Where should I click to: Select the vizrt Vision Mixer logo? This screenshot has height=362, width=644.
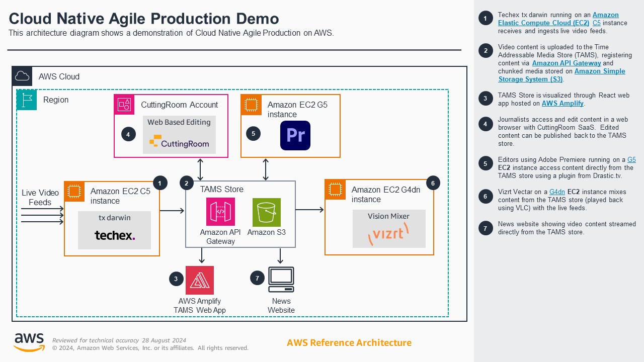point(388,233)
